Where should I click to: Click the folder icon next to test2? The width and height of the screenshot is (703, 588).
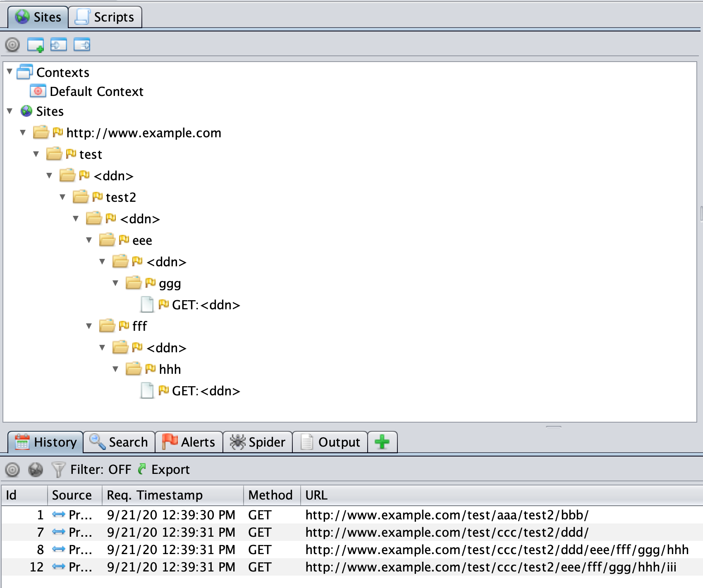[81, 197]
